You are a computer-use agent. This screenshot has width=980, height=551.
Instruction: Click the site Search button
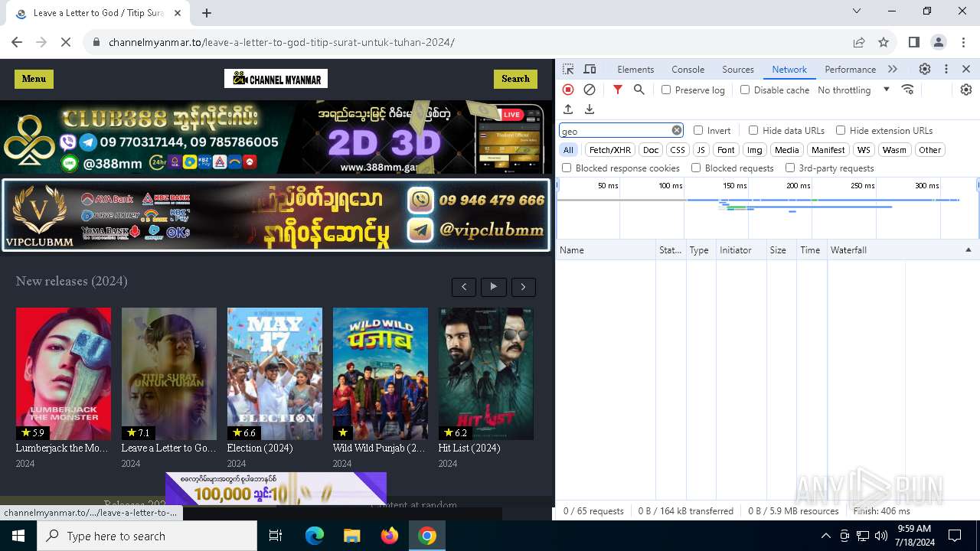[x=515, y=79]
